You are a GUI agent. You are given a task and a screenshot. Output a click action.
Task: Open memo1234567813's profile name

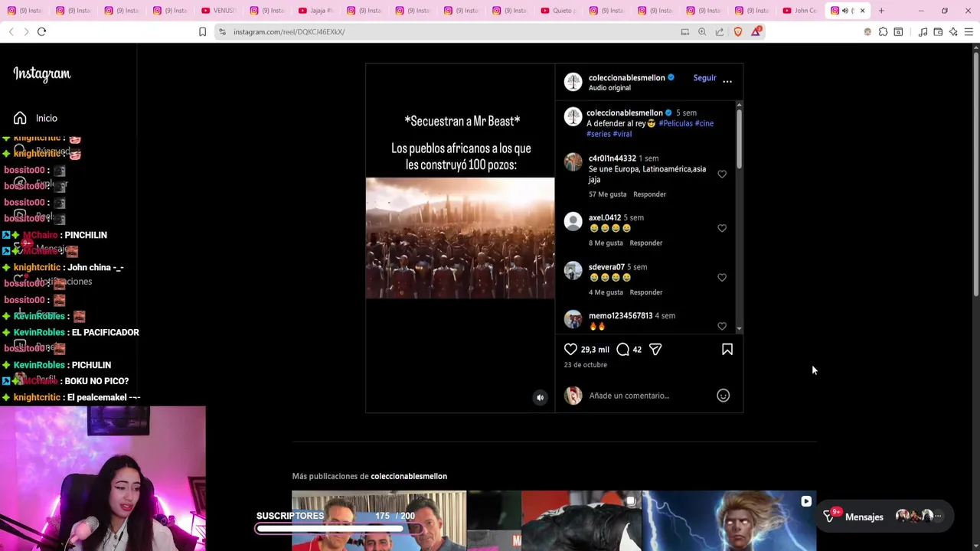(620, 316)
